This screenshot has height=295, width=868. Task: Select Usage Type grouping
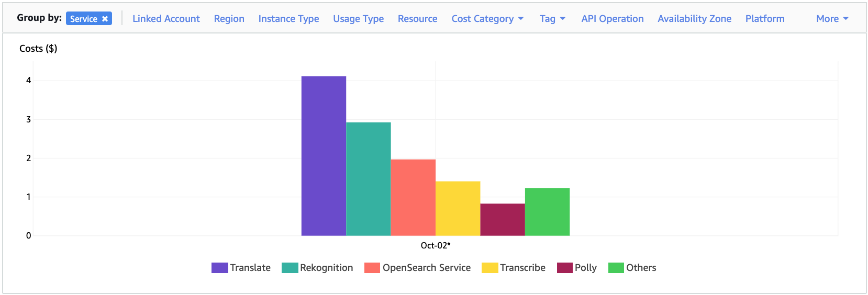pyautogui.click(x=358, y=19)
